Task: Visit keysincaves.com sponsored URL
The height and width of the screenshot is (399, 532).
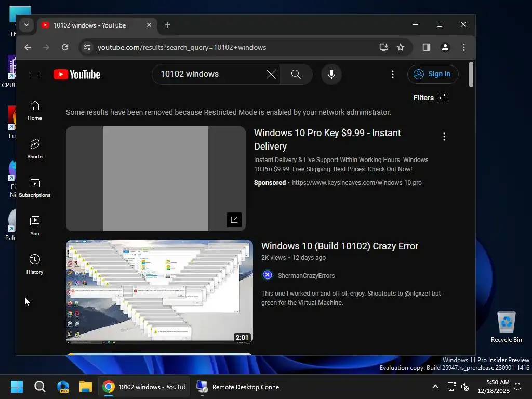Action: pos(356,182)
